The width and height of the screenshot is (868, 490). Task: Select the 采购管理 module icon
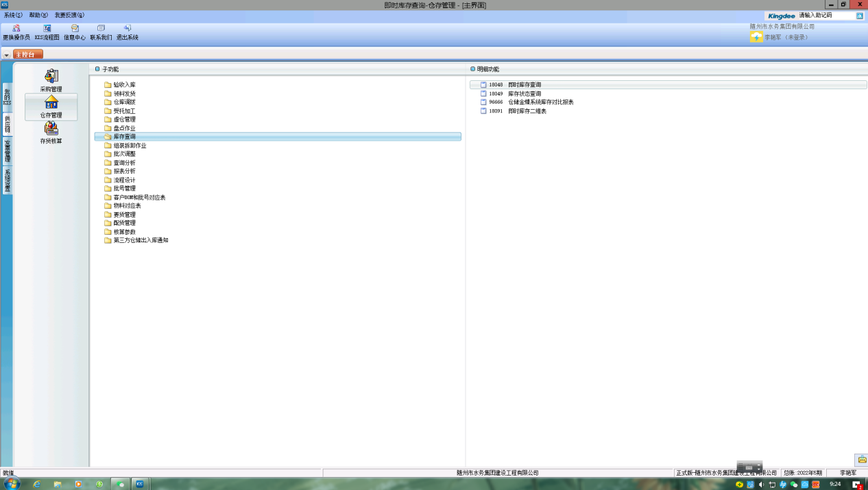51,76
